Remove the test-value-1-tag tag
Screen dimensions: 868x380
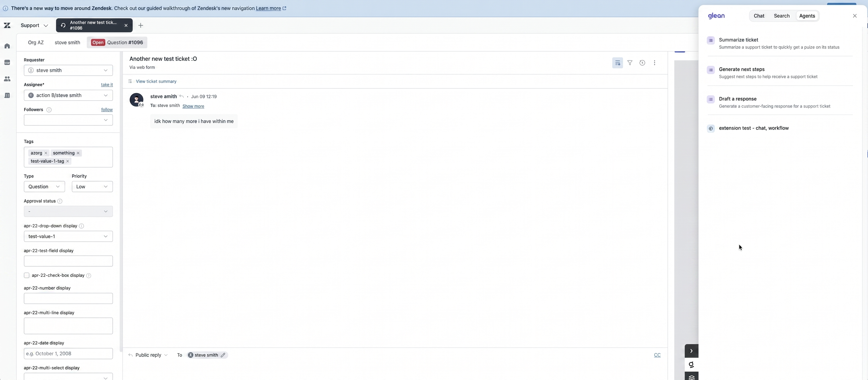[x=68, y=161]
